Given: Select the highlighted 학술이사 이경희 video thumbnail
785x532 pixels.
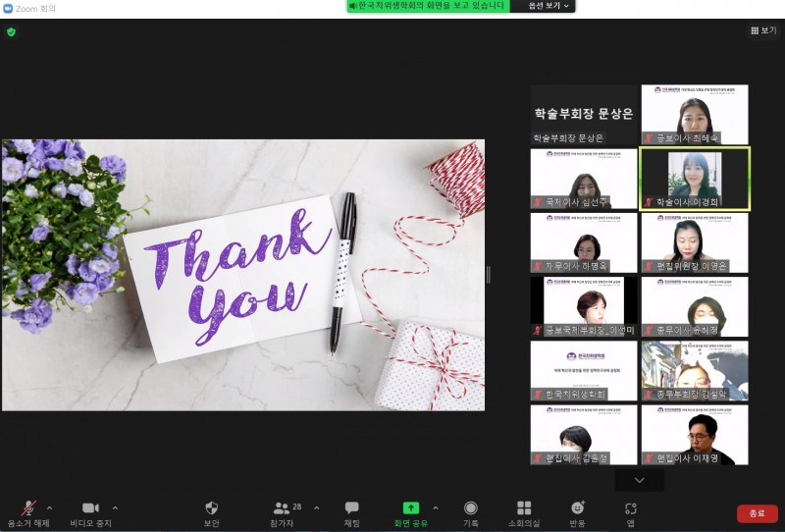Looking at the screenshot, I should click(x=694, y=178).
